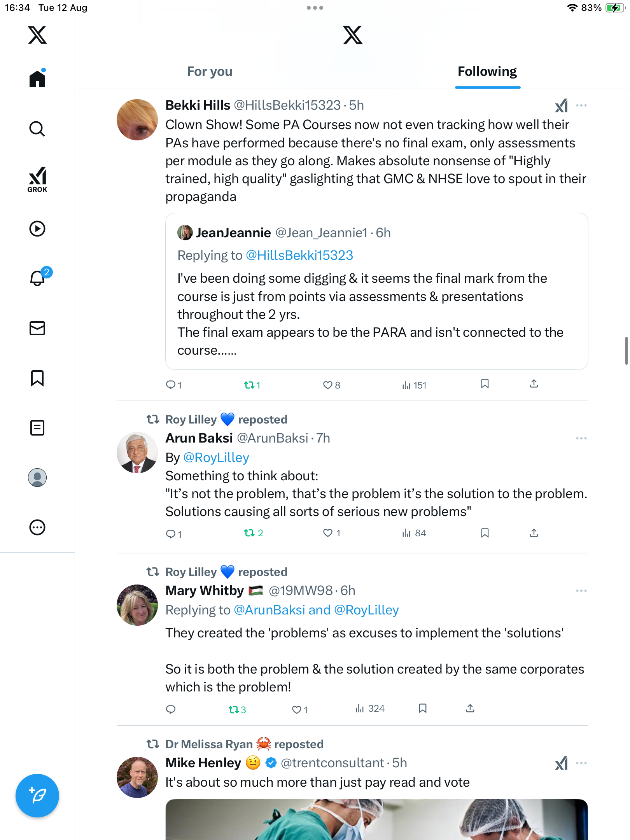Open Direct Messages envelope icon

coord(37,328)
